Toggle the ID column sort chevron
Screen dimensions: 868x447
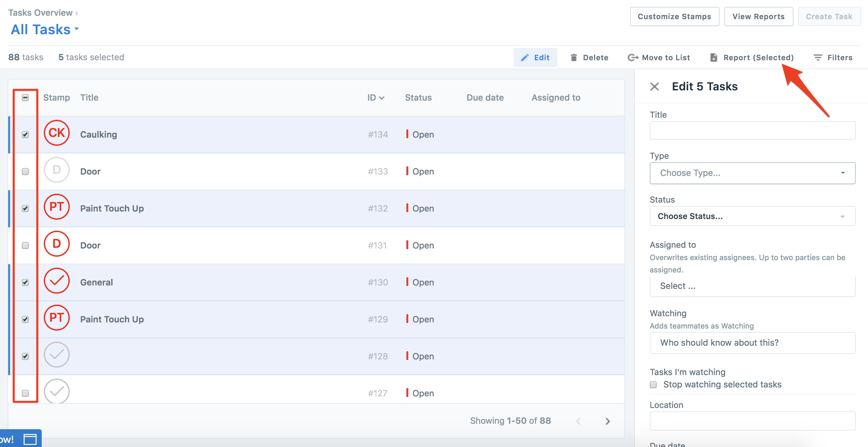click(382, 98)
